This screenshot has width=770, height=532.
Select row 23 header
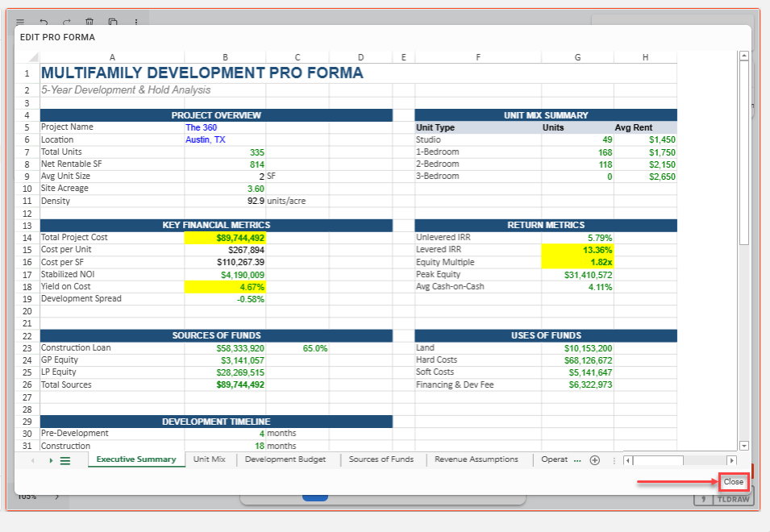(27, 348)
